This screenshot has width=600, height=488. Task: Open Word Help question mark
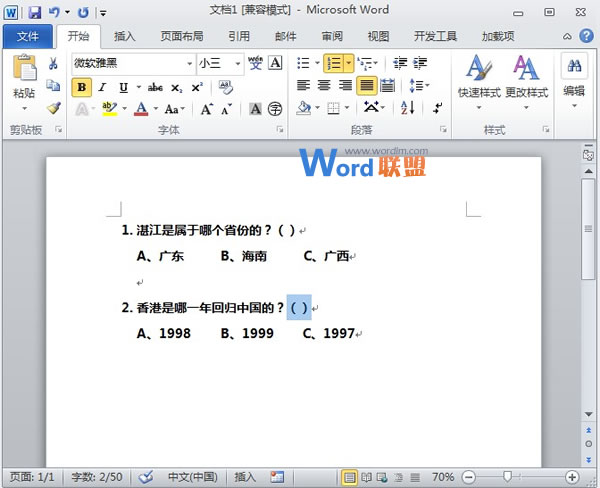pos(586,36)
